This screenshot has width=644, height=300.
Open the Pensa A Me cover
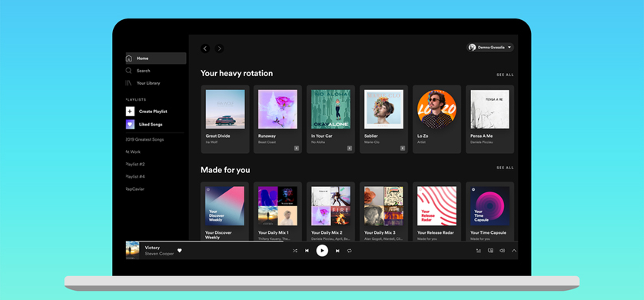pyautogui.click(x=490, y=109)
